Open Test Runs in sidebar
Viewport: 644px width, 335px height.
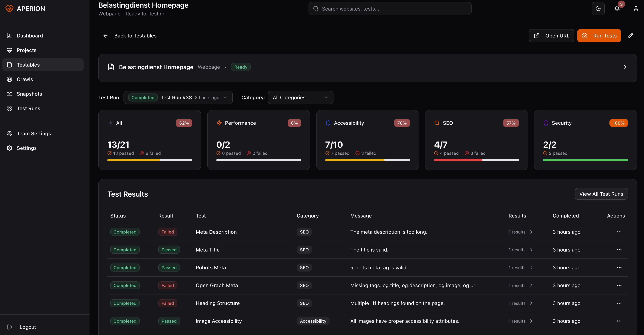point(43,108)
